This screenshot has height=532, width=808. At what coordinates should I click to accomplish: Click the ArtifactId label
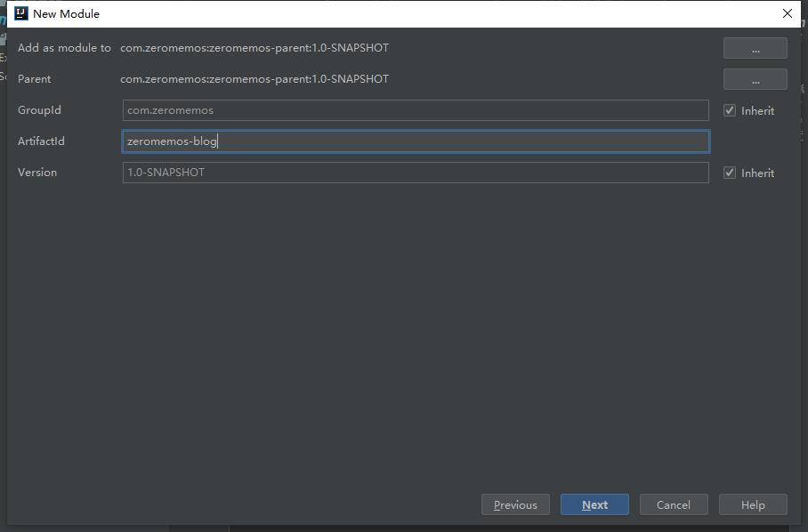tap(41, 141)
